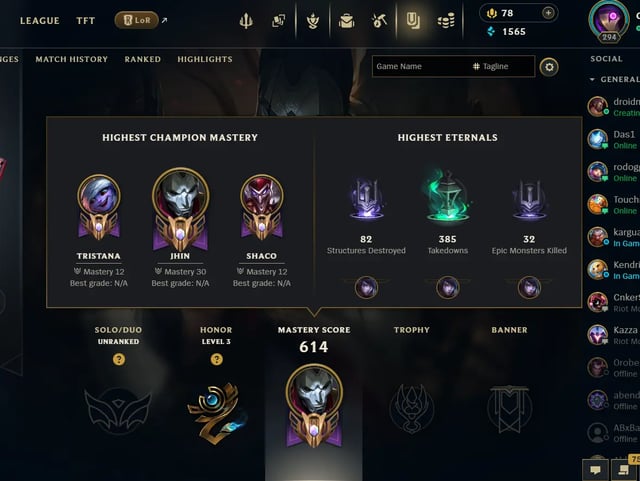The image size is (640, 481).
Task: Select the Jhin mastery portrait
Action: (180, 209)
